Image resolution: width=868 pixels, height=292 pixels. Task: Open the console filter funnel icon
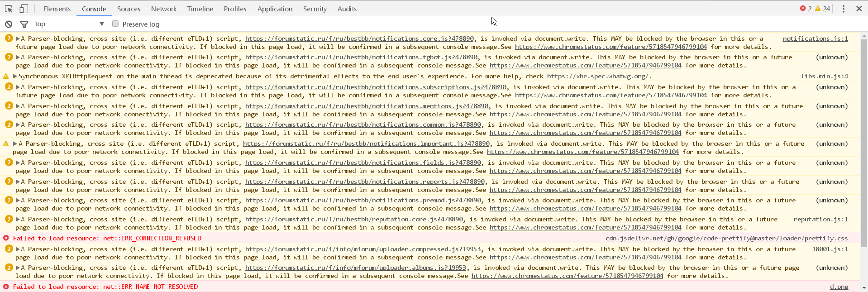point(24,24)
